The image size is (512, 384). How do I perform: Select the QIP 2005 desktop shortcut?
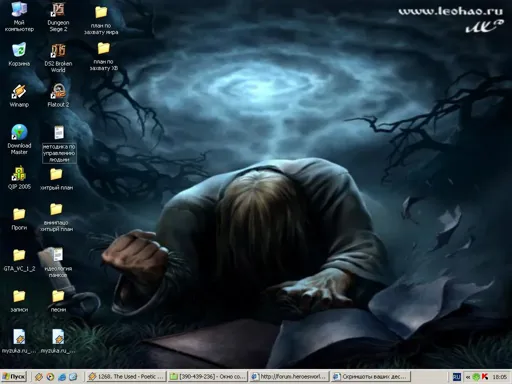[19, 178]
